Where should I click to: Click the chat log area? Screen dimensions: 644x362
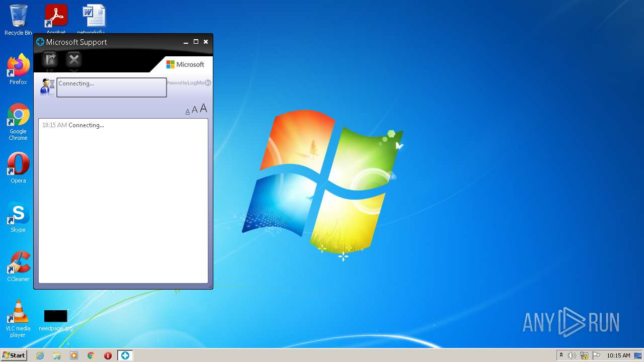pyautogui.click(x=123, y=201)
